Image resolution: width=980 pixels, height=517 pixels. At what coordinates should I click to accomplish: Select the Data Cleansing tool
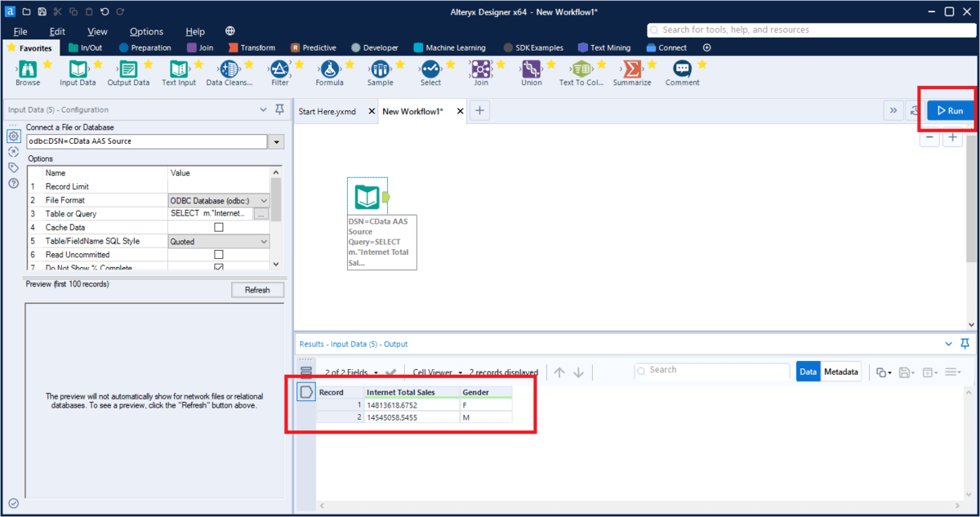tap(229, 69)
